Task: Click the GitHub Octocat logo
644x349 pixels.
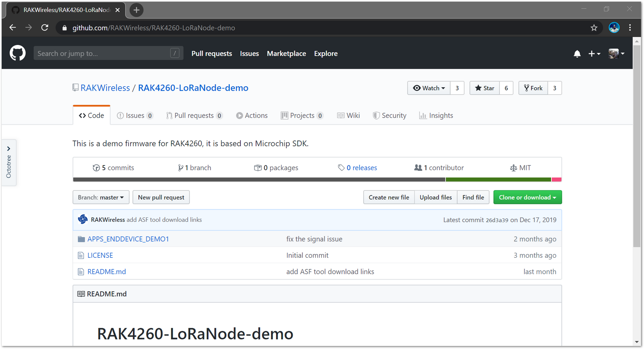Action: point(17,53)
